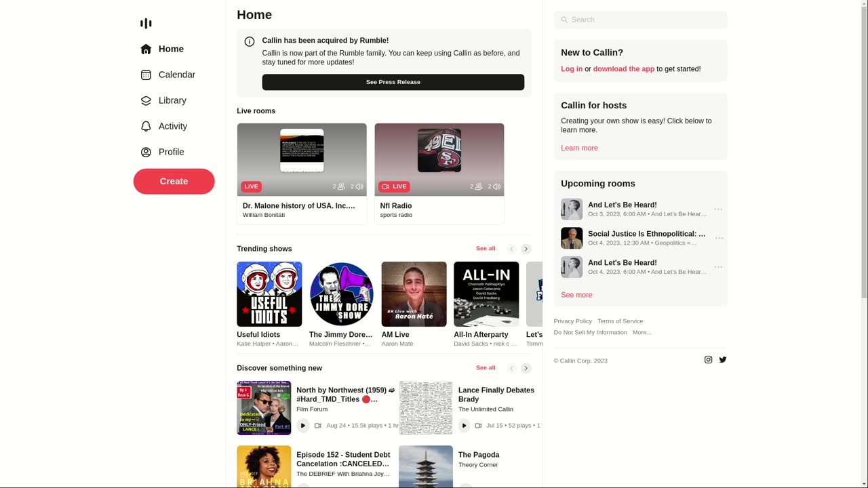Open the All-In Afterparty show cover
The width and height of the screenshot is (868, 488).
point(486,294)
